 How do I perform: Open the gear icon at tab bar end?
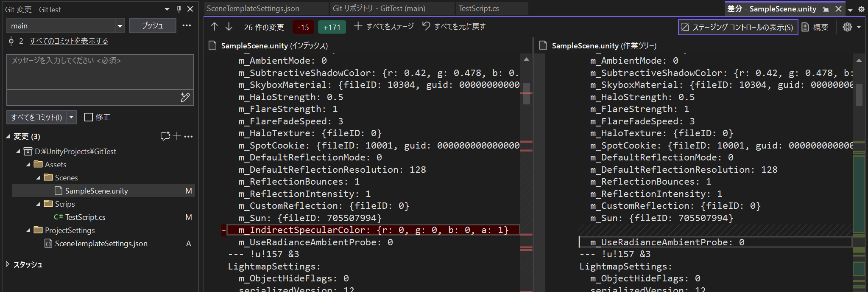[x=861, y=9]
